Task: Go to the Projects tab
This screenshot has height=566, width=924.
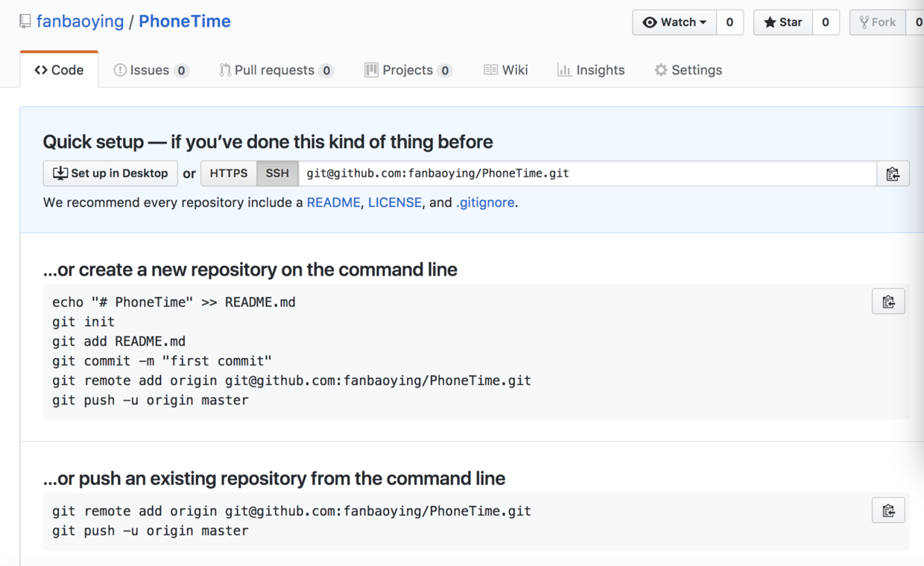Action: [407, 70]
